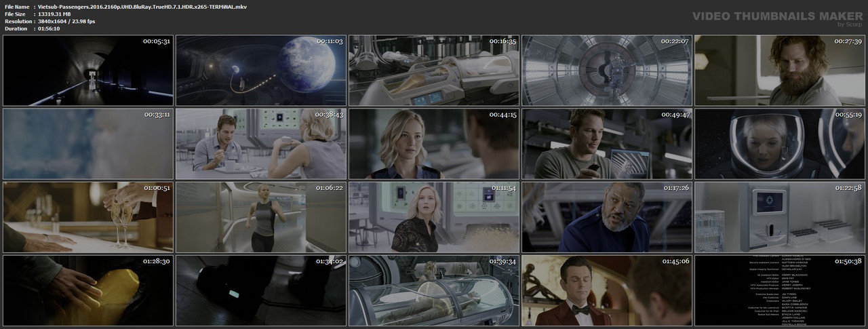The image size is (868, 329).
Task: Click the glass pod thumbnail at 01:39:34
Action: point(434,290)
